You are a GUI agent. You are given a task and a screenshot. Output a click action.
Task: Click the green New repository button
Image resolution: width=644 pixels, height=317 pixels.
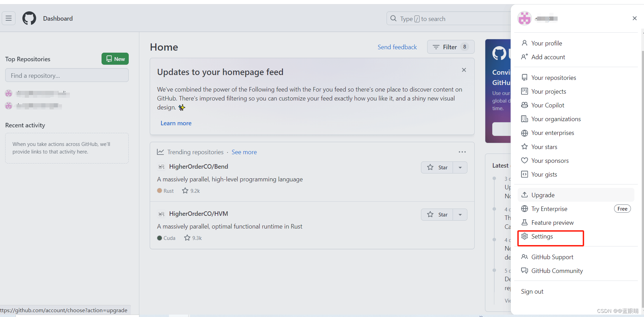click(x=115, y=59)
